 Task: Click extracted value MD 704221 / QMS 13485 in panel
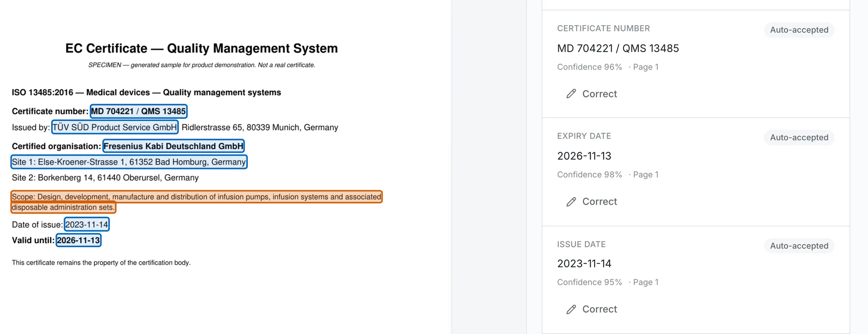point(618,48)
